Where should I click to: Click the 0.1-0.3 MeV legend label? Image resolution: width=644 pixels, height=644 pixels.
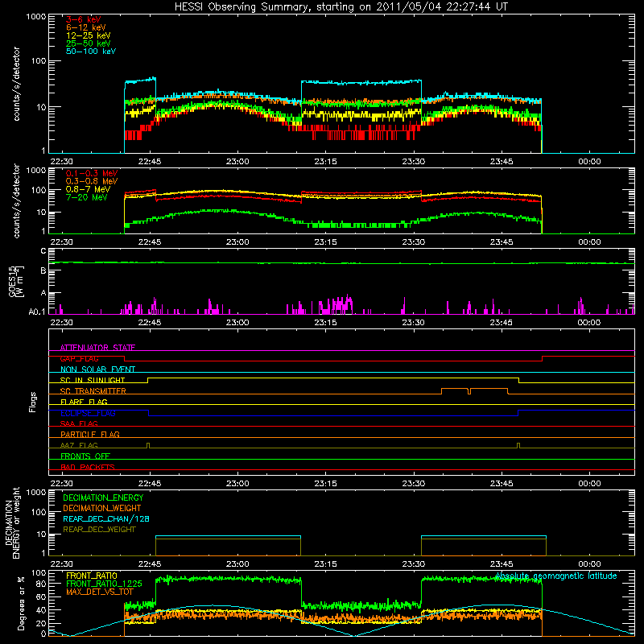tap(92, 173)
